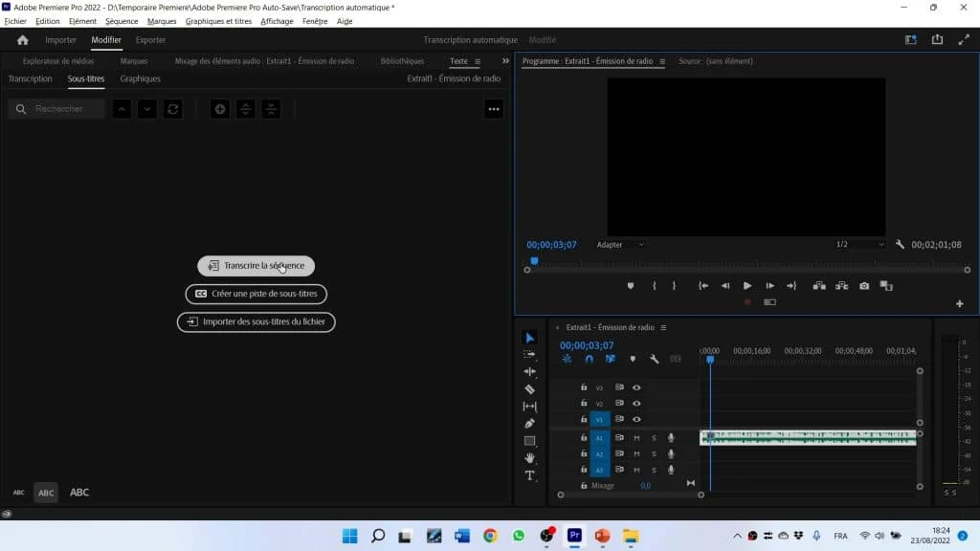Go to previous search result arrow

(x=122, y=109)
